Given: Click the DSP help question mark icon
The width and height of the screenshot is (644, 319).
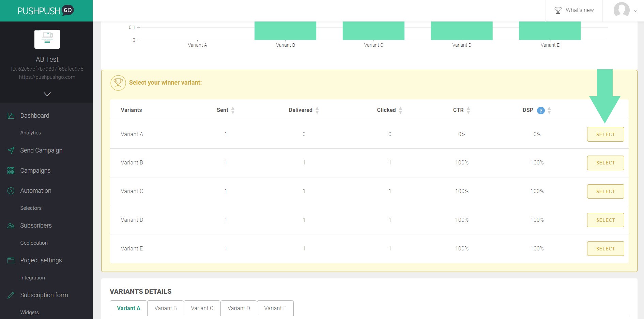Looking at the screenshot, I should click(x=541, y=111).
